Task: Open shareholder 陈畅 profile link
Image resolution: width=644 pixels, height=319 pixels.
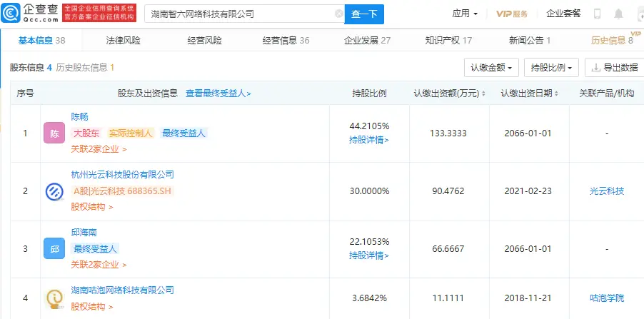Action: (80, 117)
